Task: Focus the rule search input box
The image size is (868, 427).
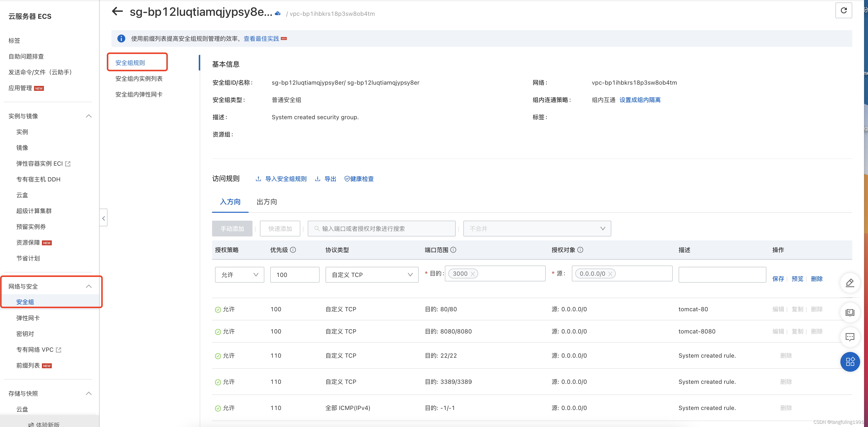Action: click(381, 228)
